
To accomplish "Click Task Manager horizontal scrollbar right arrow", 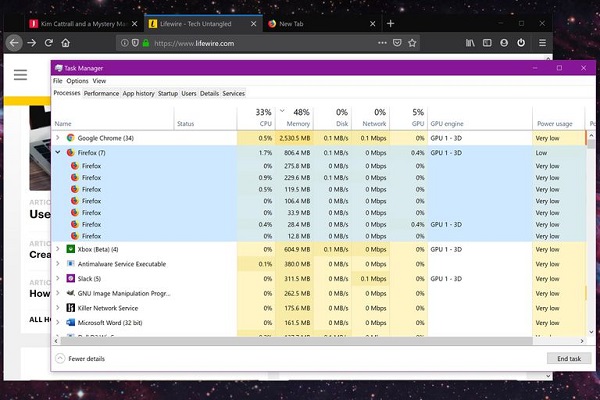I will pos(582,341).
